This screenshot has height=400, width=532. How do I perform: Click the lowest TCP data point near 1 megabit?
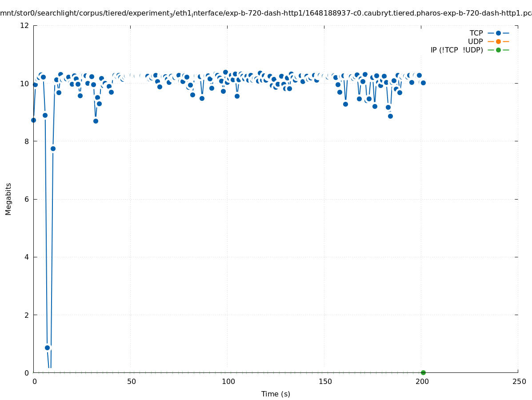click(x=47, y=348)
